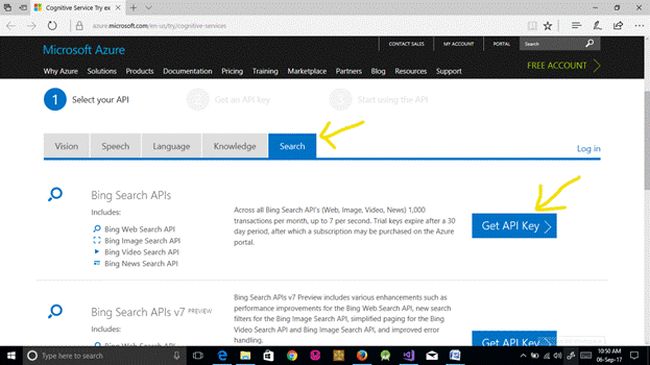
Task: Refresh the page with reload icon
Action: pos(52,26)
